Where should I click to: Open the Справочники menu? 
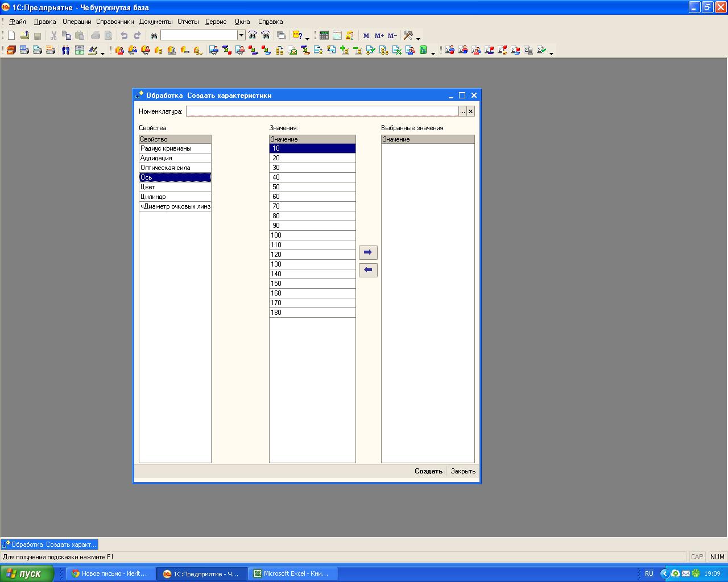click(115, 22)
